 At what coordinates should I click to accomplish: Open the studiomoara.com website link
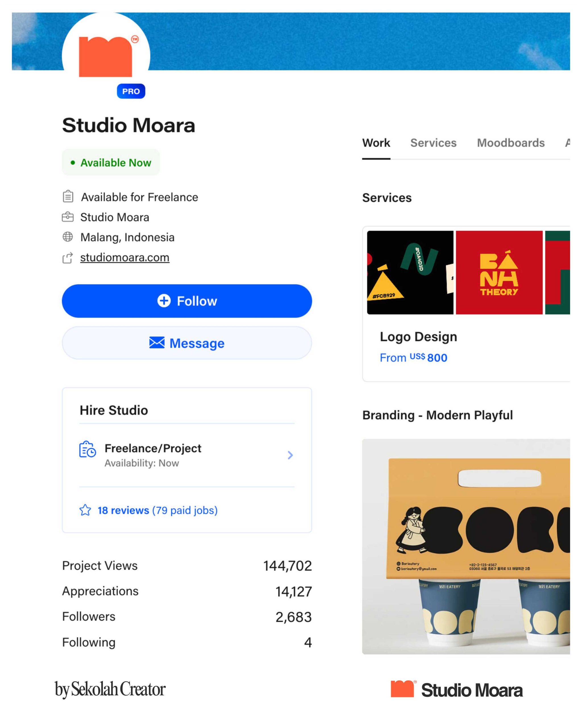tap(124, 257)
